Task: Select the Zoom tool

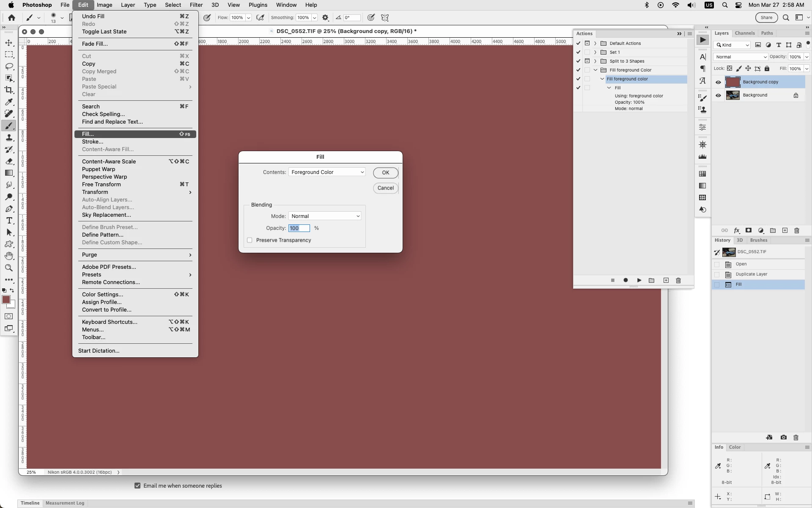Action: (x=9, y=268)
